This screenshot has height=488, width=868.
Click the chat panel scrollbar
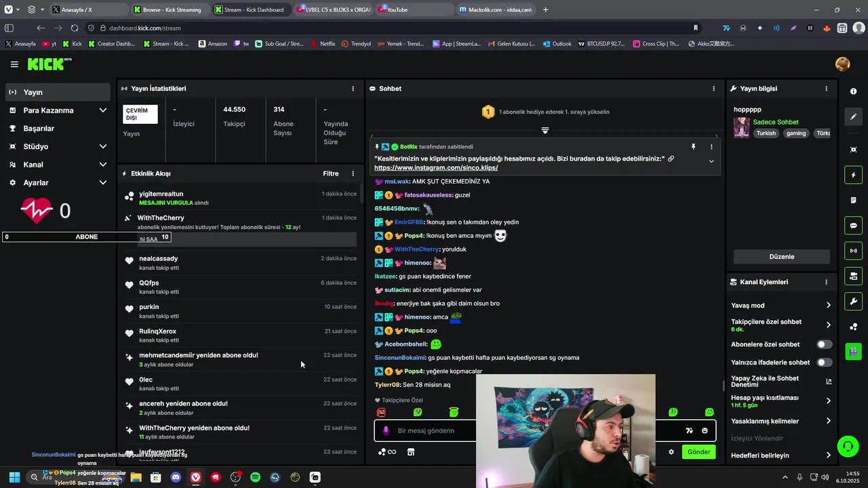click(x=723, y=386)
